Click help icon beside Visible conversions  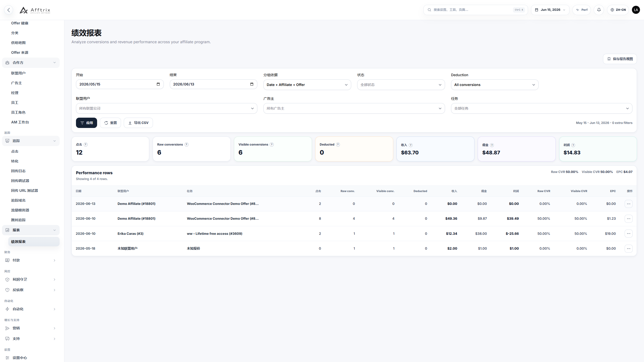pos(272,145)
